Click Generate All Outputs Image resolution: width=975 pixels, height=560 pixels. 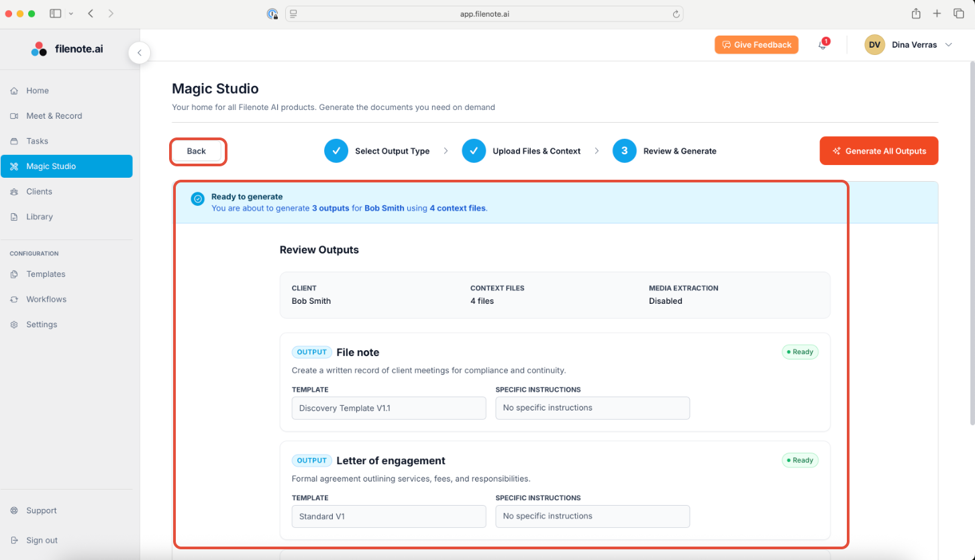click(x=879, y=151)
